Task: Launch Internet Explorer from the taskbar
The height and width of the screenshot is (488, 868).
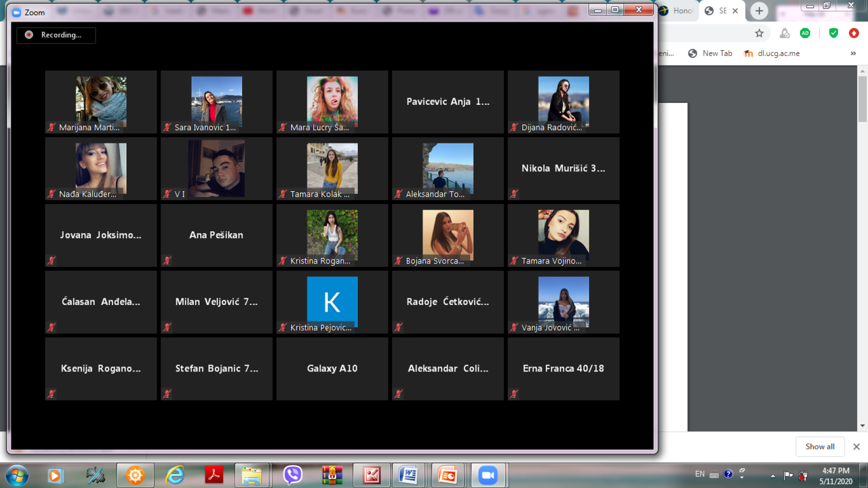Action: pyautogui.click(x=174, y=475)
